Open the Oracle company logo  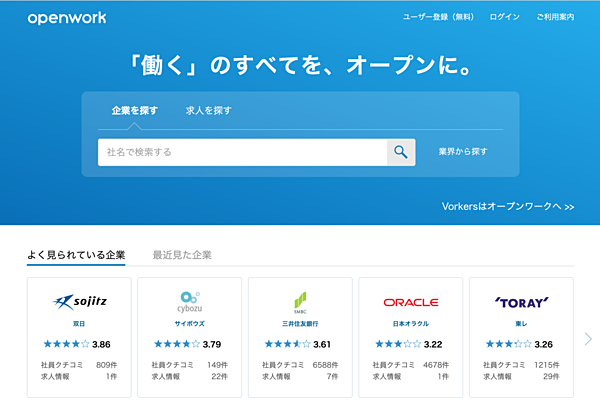pos(410,302)
